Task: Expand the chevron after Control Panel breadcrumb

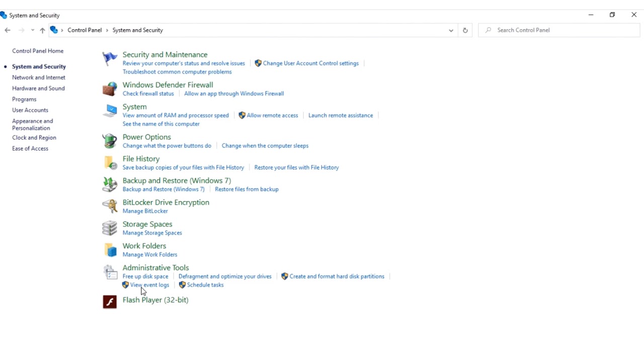Action: (x=107, y=30)
